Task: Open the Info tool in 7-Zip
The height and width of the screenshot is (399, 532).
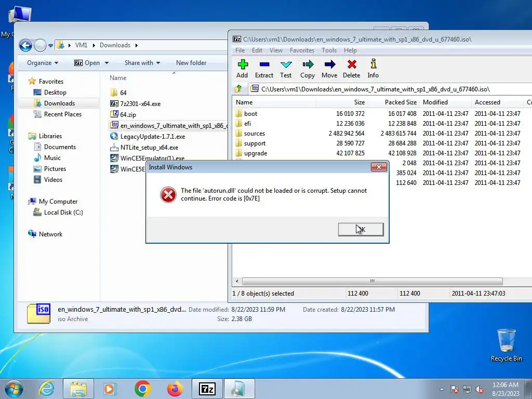Action: click(373, 69)
